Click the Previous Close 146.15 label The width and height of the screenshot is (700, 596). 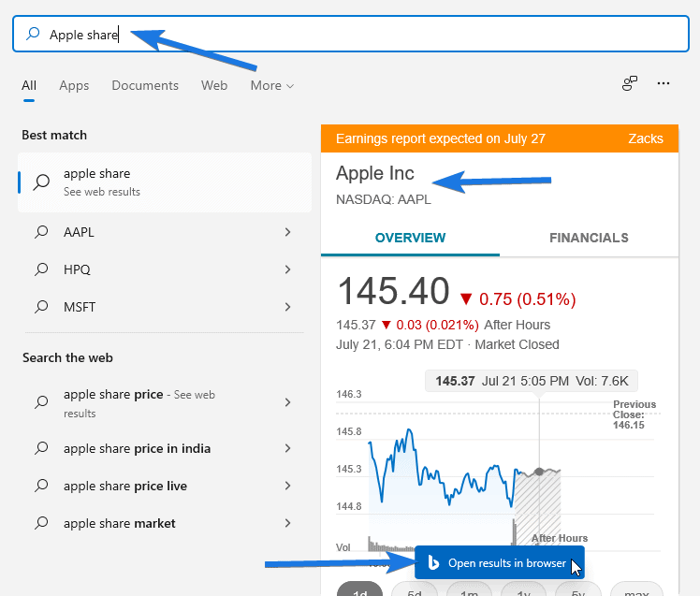click(x=634, y=414)
